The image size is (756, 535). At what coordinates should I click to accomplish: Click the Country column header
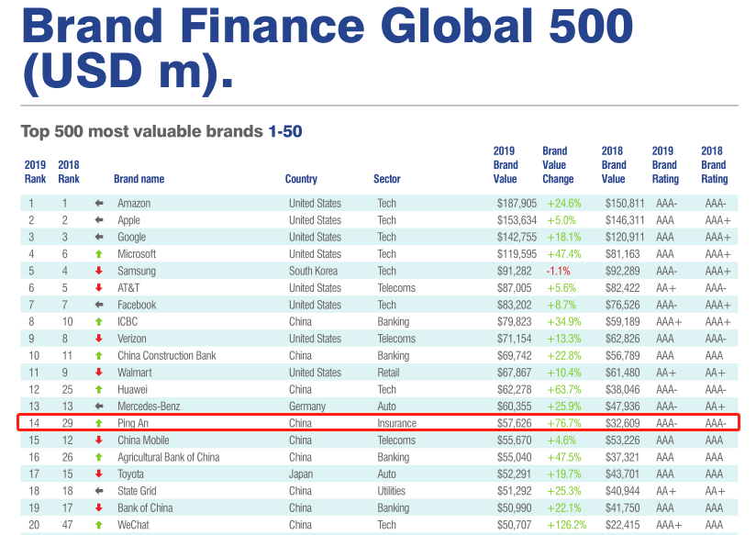(x=301, y=180)
